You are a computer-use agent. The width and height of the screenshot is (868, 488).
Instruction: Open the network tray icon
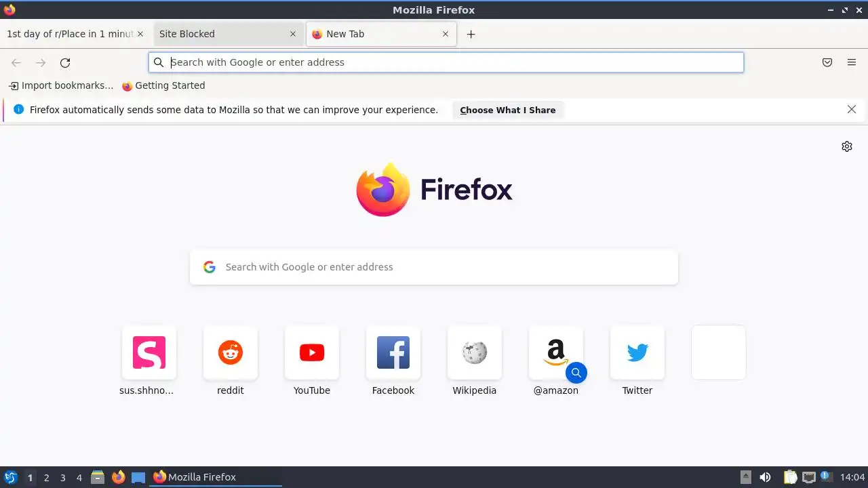(x=808, y=477)
